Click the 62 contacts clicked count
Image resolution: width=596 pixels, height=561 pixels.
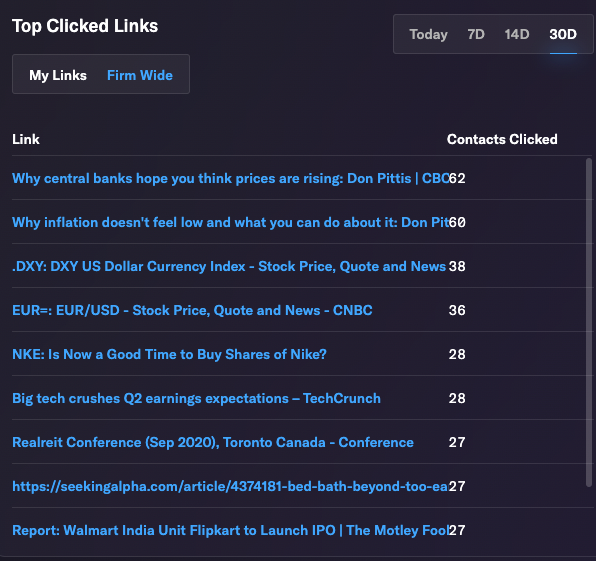pyautogui.click(x=457, y=178)
